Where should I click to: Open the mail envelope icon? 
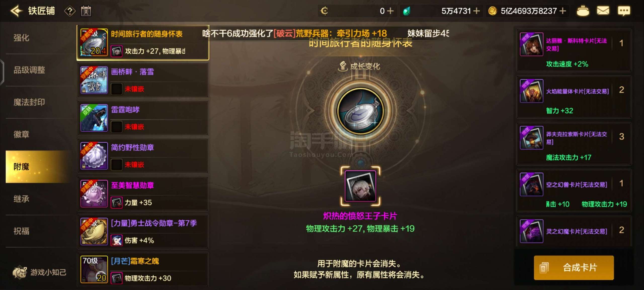(x=603, y=11)
